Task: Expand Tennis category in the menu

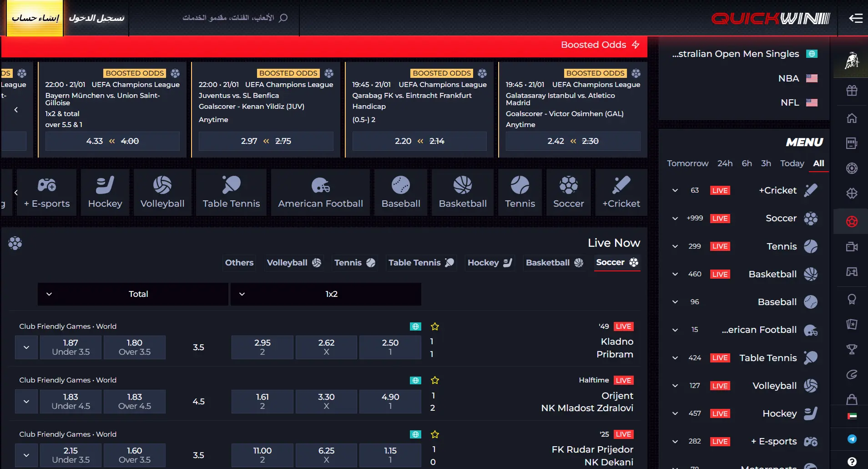Action: tap(675, 246)
